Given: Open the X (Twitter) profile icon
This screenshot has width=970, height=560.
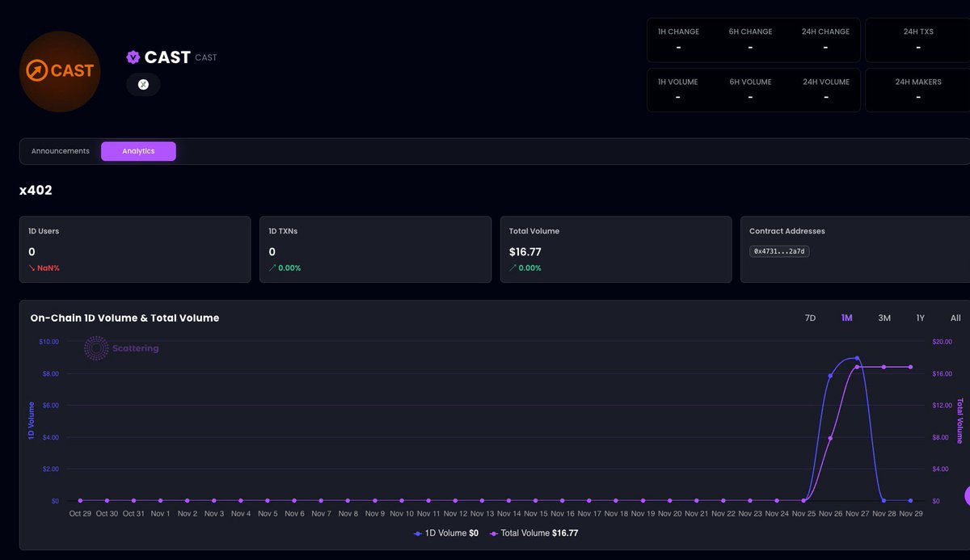Looking at the screenshot, I should 143,83.
